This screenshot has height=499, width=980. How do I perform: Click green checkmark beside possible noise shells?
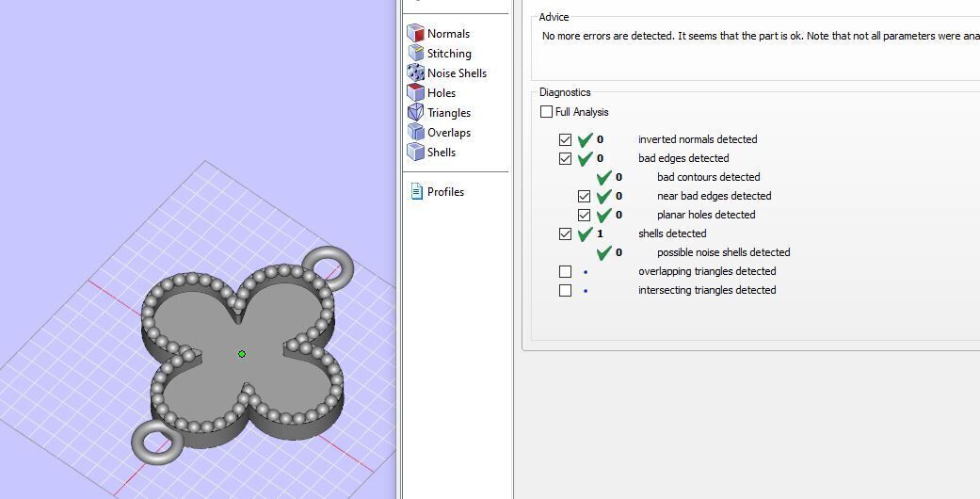click(603, 252)
